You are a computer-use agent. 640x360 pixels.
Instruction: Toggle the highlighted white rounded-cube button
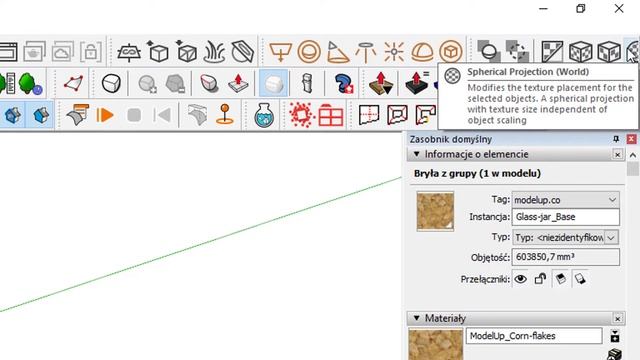(273, 84)
